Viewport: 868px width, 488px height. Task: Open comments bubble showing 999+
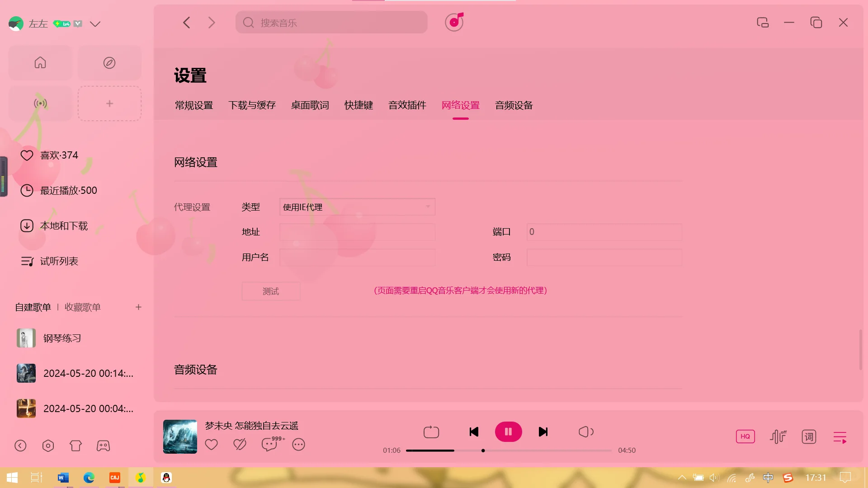click(x=269, y=445)
